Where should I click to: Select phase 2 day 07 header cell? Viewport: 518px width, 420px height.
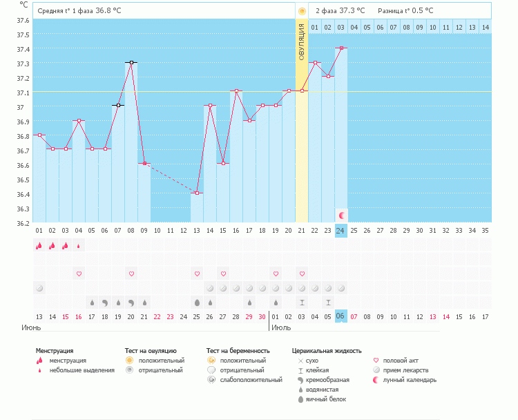tap(394, 27)
